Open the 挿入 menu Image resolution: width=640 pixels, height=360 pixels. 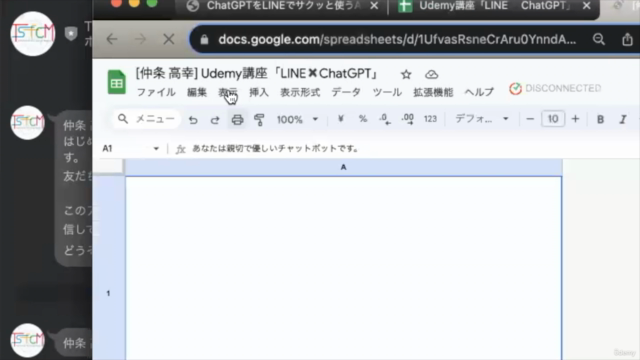click(x=259, y=92)
